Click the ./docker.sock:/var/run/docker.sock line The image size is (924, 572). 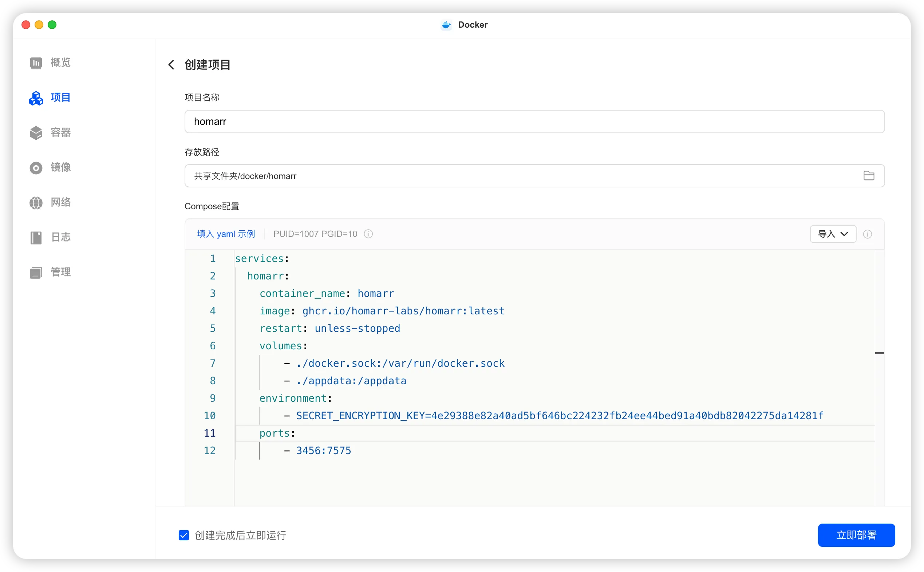pos(394,363)
